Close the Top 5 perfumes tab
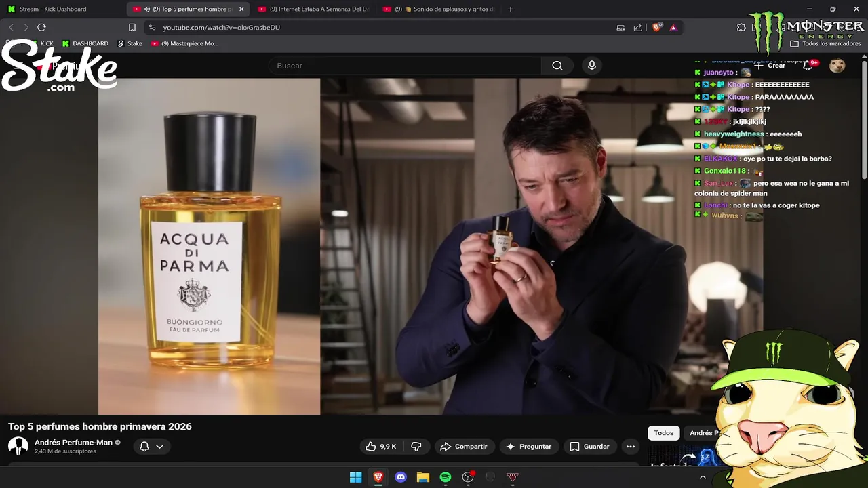Screen dimensions: 868x488 (241, 9)
